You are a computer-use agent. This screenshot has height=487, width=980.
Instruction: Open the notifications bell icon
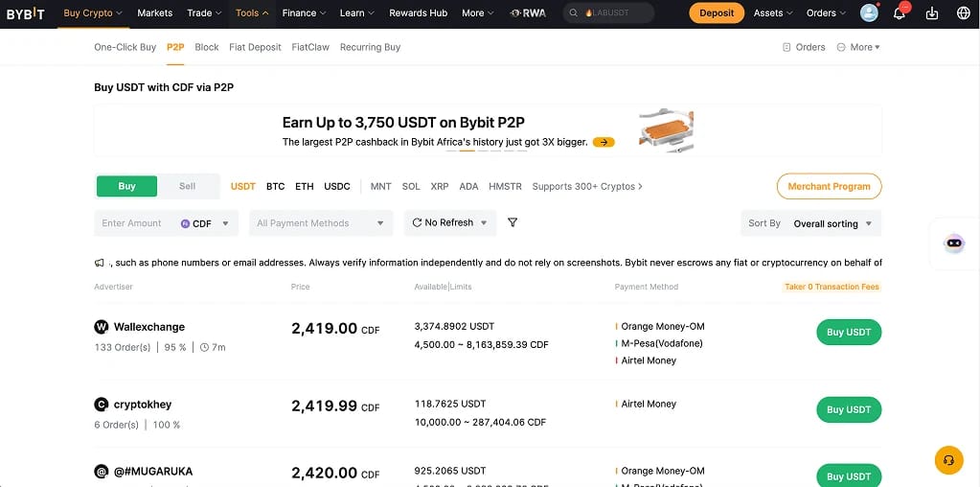click(x=900, y=13)
